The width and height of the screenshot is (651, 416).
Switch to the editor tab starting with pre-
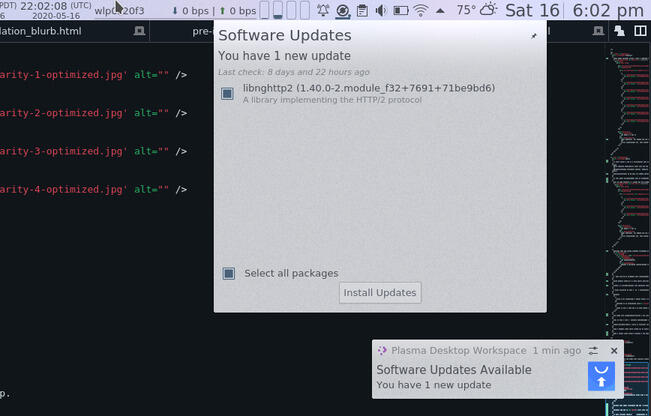pyautogui.click(x=203, y=31)
